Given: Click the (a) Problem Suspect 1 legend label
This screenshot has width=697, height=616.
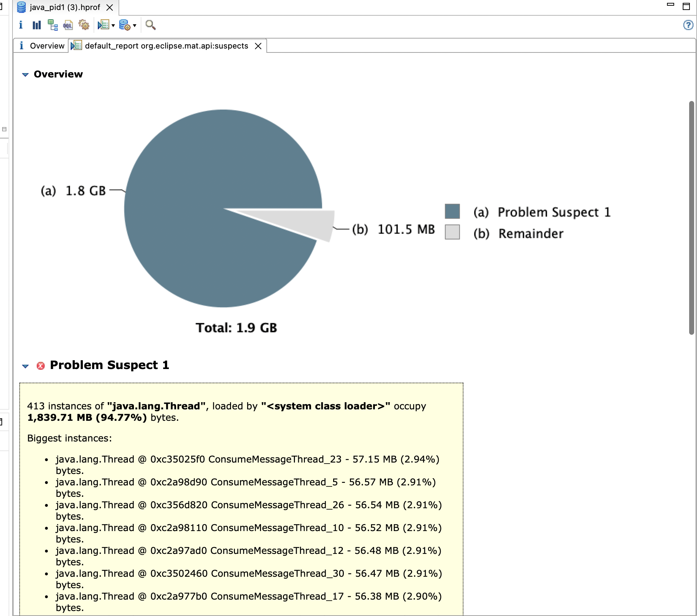Looking at the screenshot, I should coord(542,212).
